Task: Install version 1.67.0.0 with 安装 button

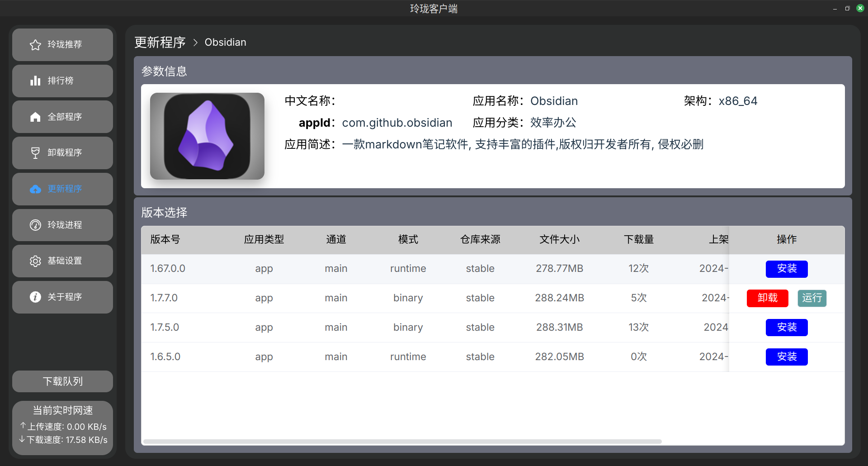Action: pos(787,269)
